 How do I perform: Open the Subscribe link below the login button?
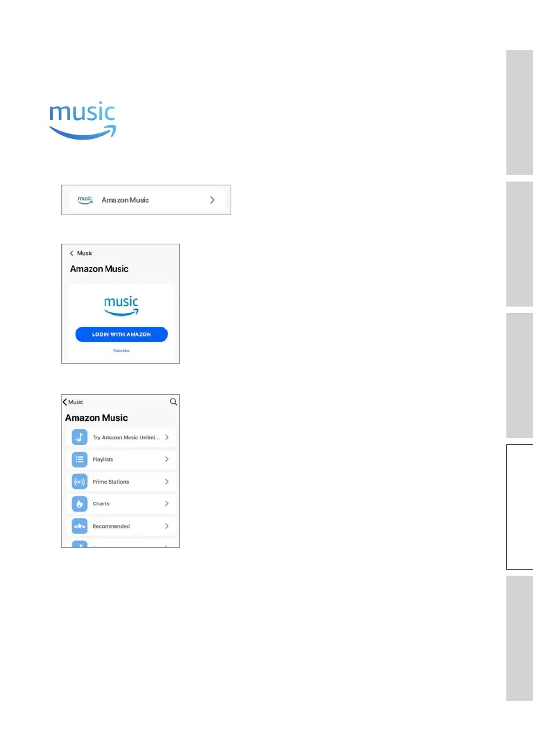[121, 350]
